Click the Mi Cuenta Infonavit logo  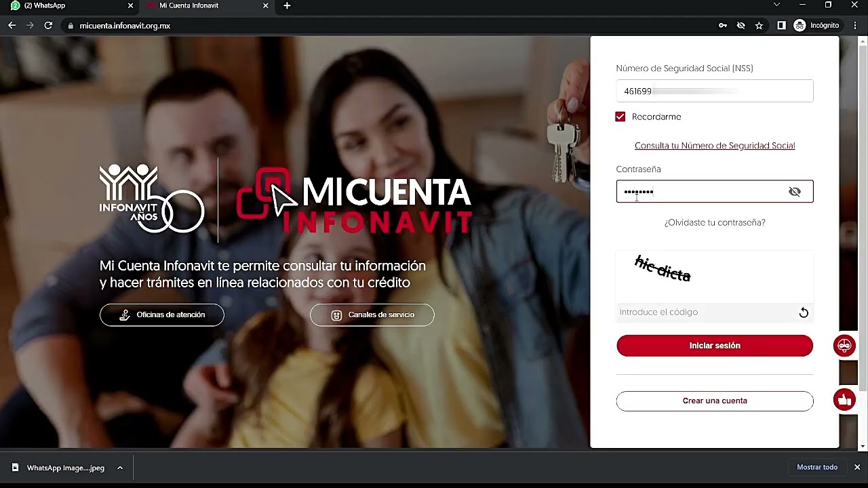[353, 201]
